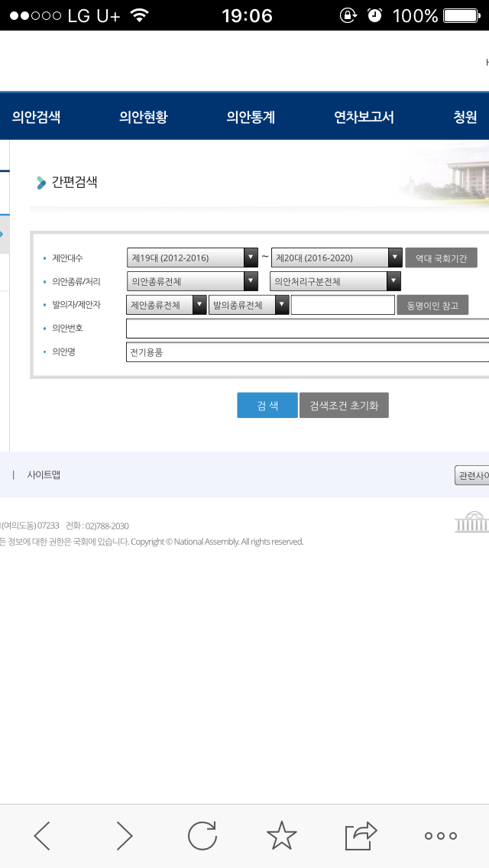489x868 pixels.
Task: Expand the 제19대 (2012-2016) dropdown
Action: (193, 257)
